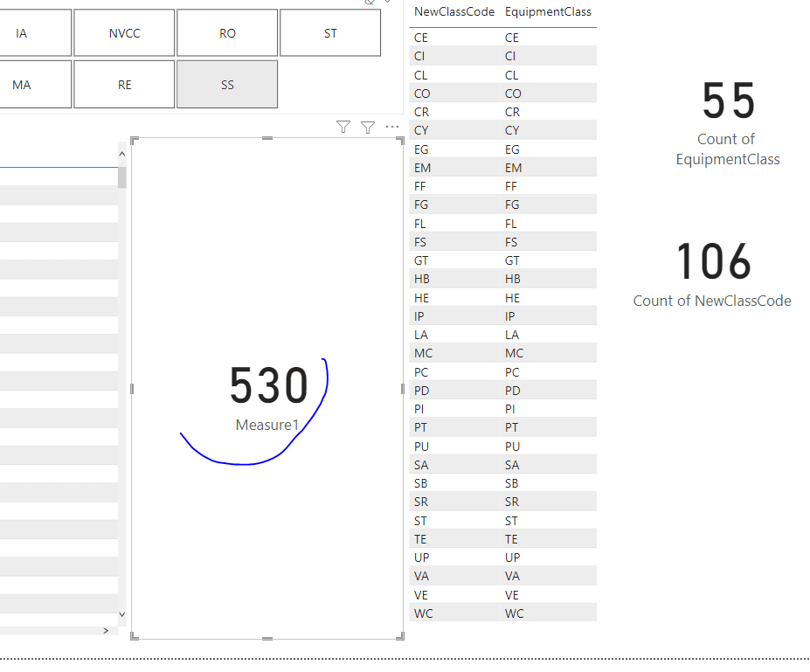Viewport: 810px width, 672px height.
Task: Deselect the highlighted SS slicer button
Action: pyautogui.click(x=227, y=85)
